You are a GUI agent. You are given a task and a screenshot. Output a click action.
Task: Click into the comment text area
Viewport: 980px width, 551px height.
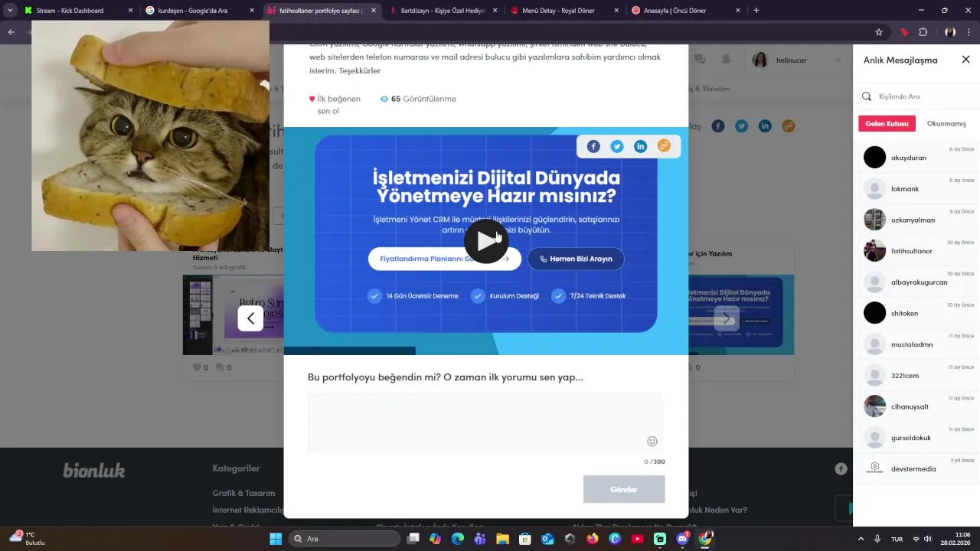[x=485, y=422]
